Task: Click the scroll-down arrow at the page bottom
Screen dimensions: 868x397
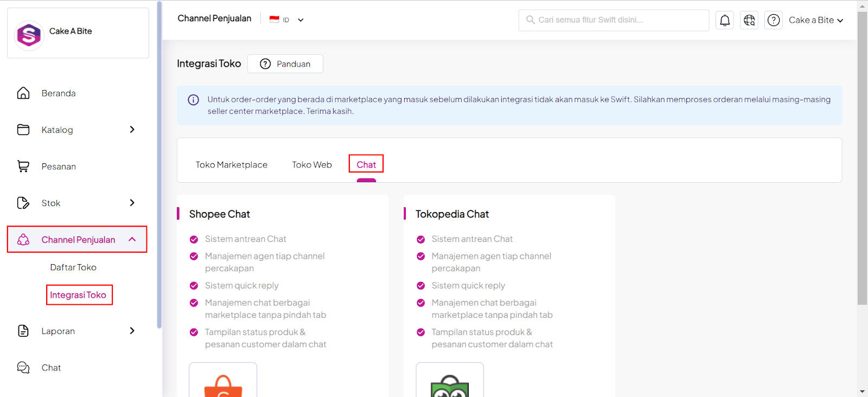Action: (x=863, y=392)
